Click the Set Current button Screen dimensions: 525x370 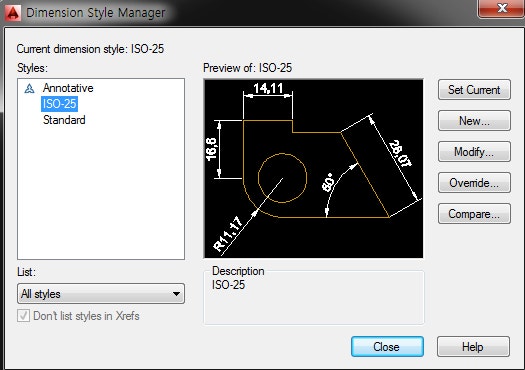pyautogui.click(x=474, y=89)
